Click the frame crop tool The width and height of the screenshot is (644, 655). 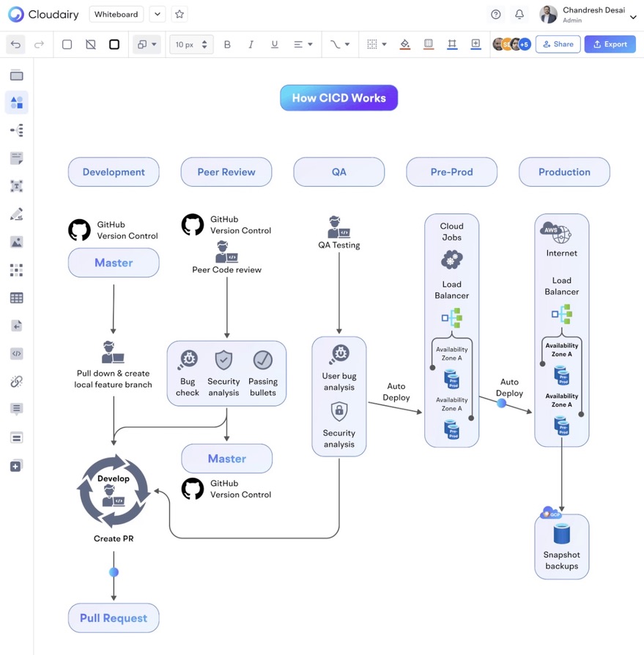coord(452,44)
